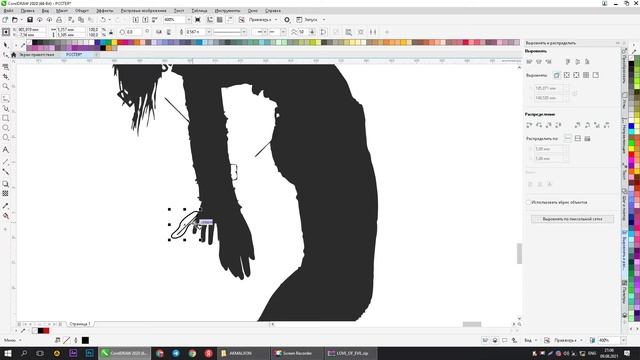Click the black fill swatch in status bar
The height and width of the screenshot is (360, 640).
click(85, 340)
